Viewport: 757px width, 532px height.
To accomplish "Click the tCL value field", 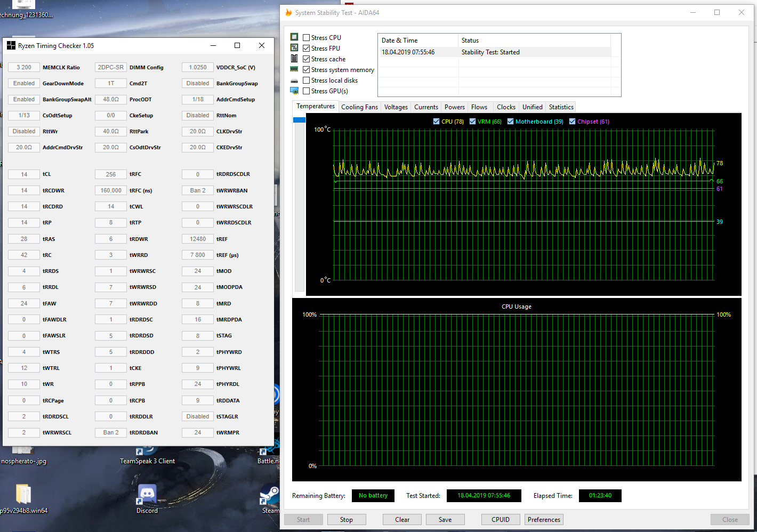I will tap(24, 174).
